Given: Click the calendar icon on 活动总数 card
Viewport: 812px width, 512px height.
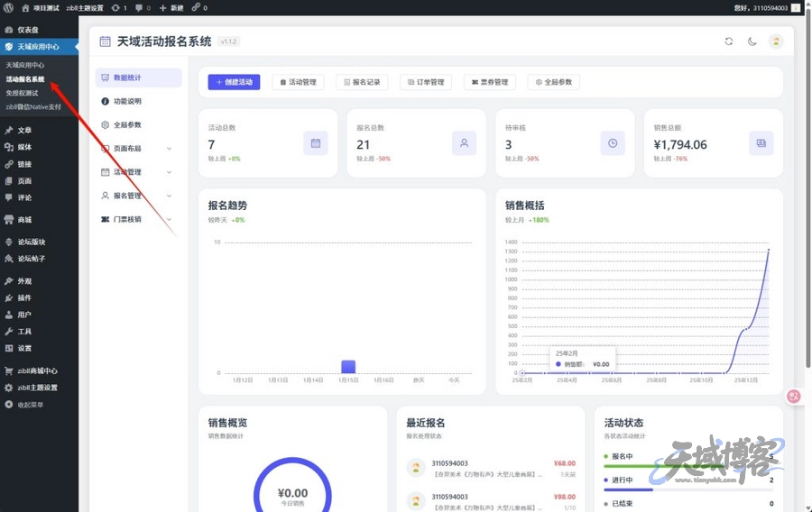Looking at the screenshot, I should tap(316, 143).
